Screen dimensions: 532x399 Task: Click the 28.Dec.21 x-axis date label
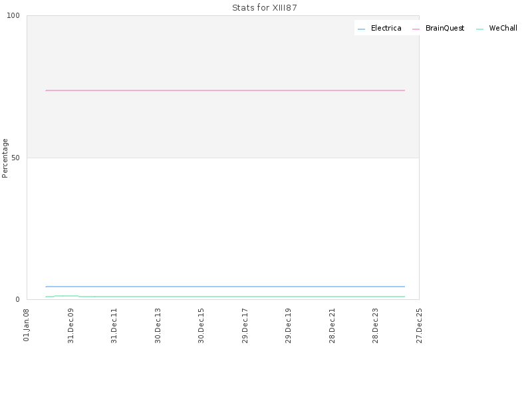pos(332,326)
